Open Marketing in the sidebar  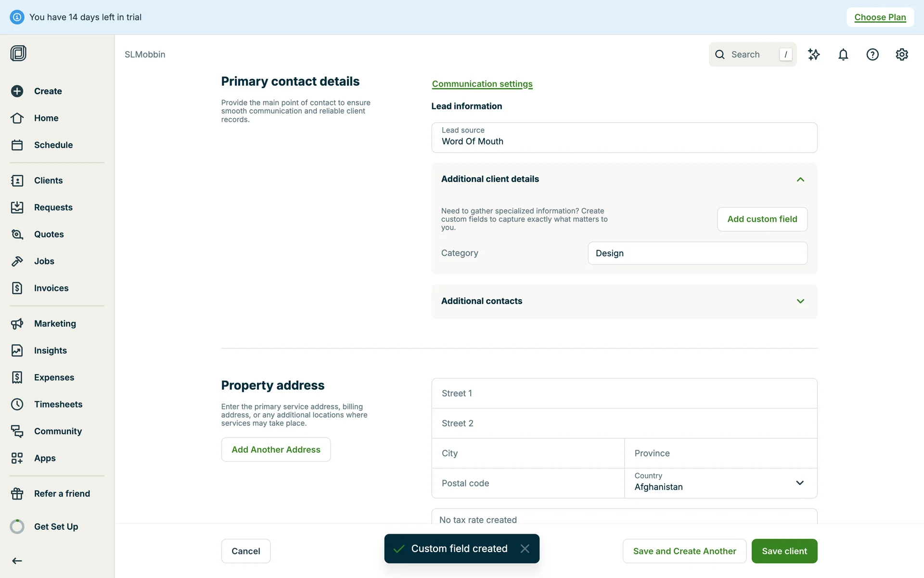[55, 324]
